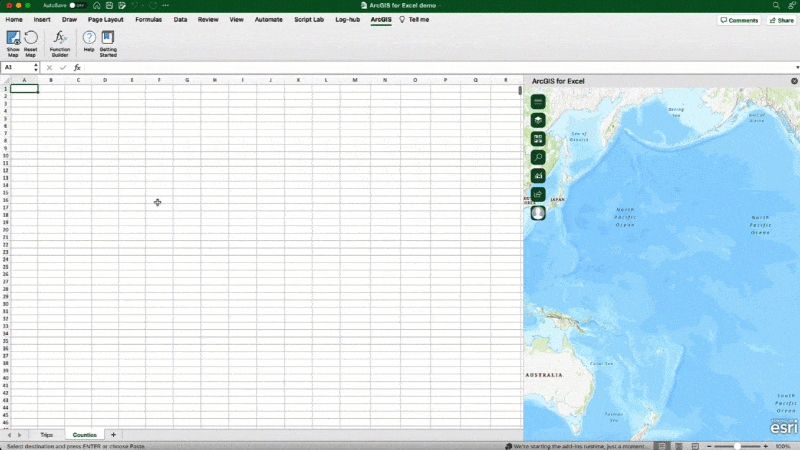Open the analysis chart tool in ArcGIS pane
Image resolution: width=800 pixels, height=450 pixels.
point(538,176)
